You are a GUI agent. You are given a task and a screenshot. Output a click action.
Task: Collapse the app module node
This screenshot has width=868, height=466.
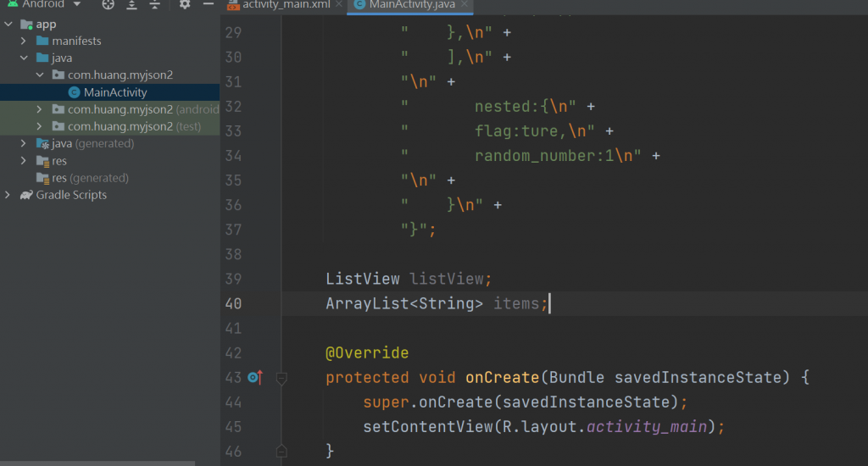coord(8,25)
